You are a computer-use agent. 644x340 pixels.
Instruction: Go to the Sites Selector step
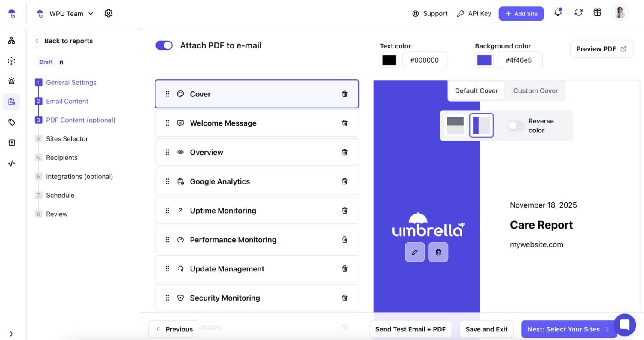coord(67,139)
